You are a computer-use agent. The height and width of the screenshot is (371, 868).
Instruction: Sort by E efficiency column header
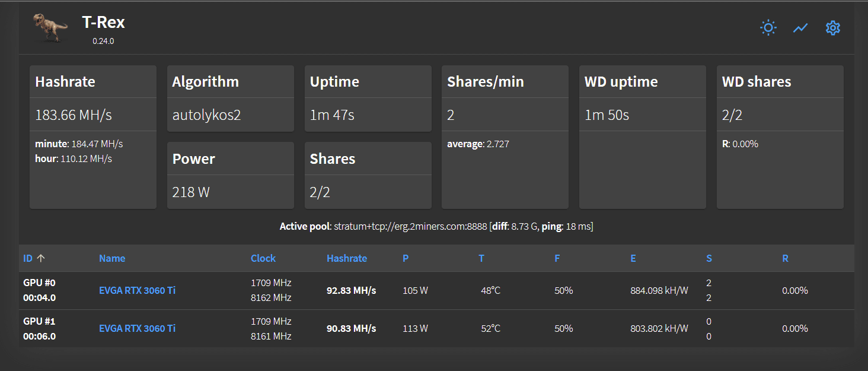click(x=633, y=258)
